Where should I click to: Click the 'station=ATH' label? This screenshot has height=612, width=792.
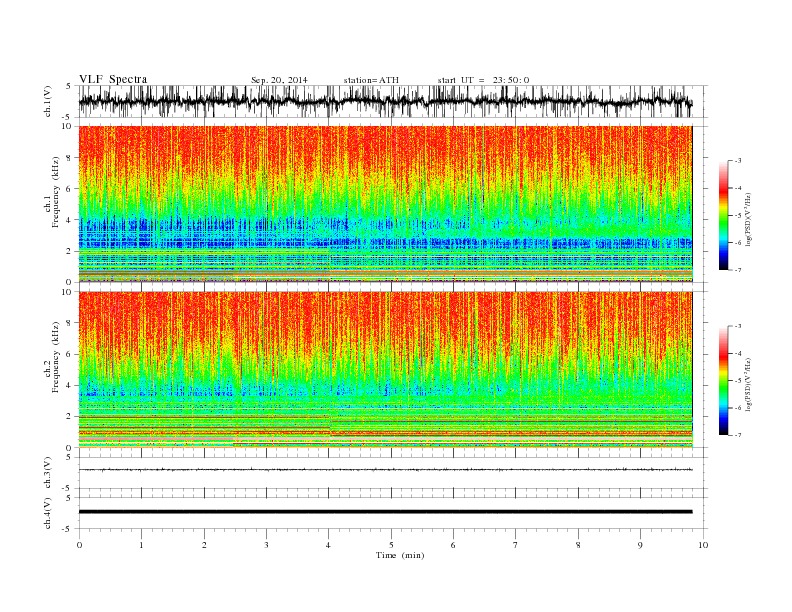click(x=371, y=80)
